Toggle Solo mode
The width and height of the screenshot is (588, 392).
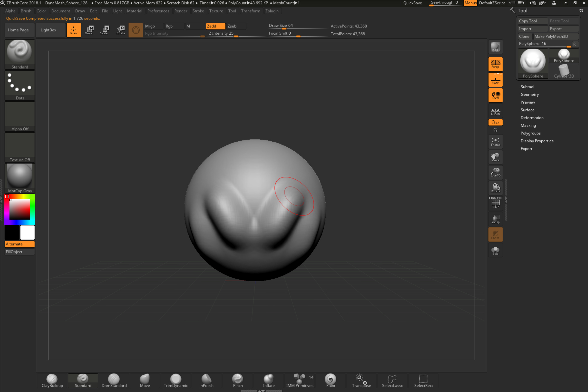point(495,250)
